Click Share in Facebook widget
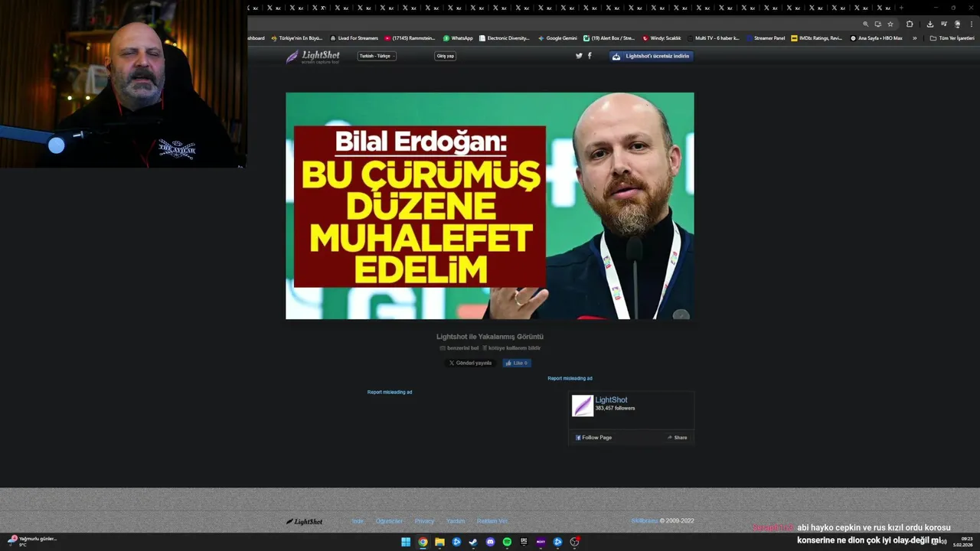Screen dimensions: 980x551 point(677,438)
